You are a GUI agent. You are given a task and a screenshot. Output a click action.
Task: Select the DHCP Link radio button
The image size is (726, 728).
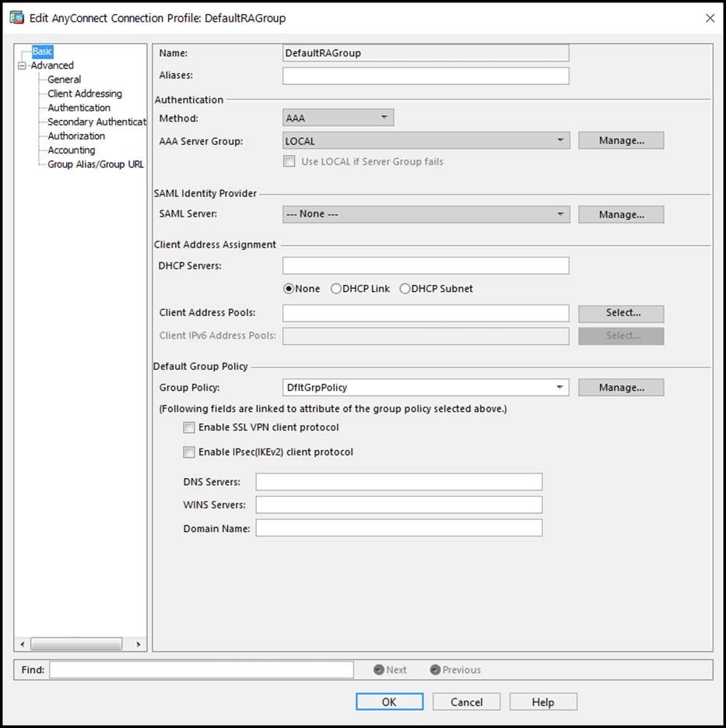[336, 289]
